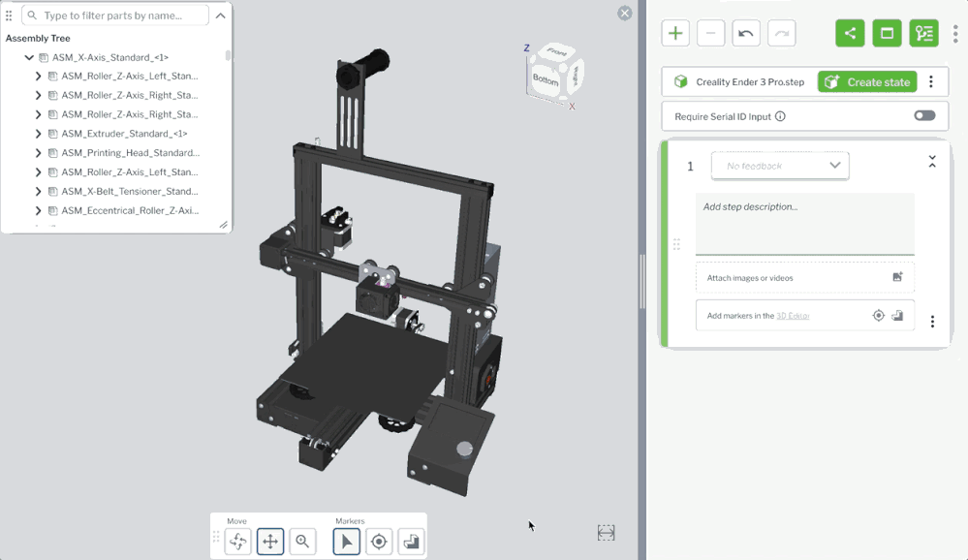Toggle Require Serial ID Input switch
Image resolution: width=968 pixels, height=560 pixels.
924,116
